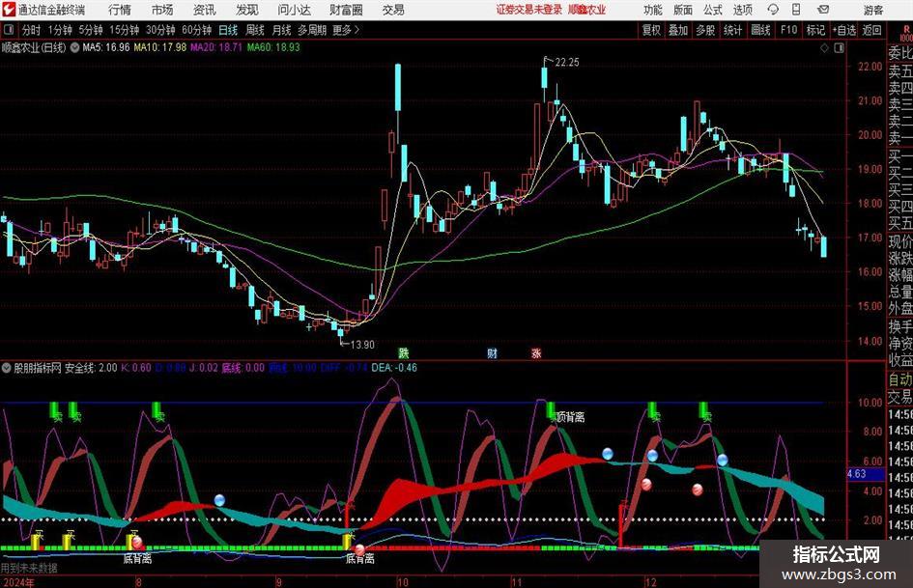Open the 交易 menu
This screenshot has width=913, height=588.
pyautogui.click(x=393, y=10)
